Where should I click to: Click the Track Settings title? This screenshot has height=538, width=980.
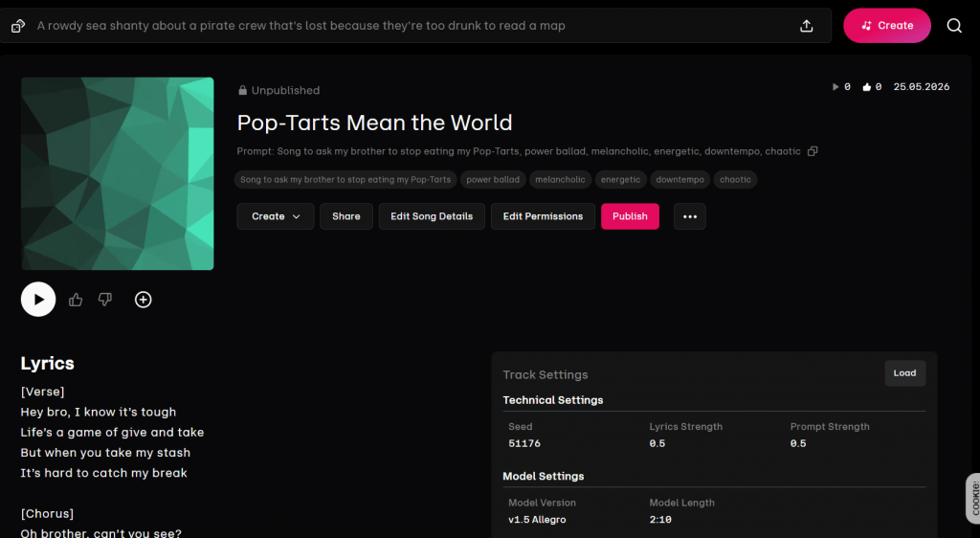(x=546, y=375)
